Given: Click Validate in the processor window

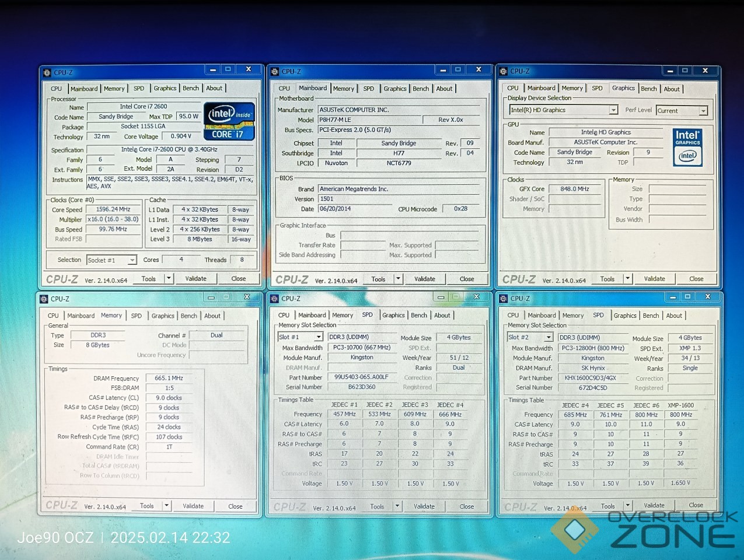Looking at the screenshot, I should point(196,279).
